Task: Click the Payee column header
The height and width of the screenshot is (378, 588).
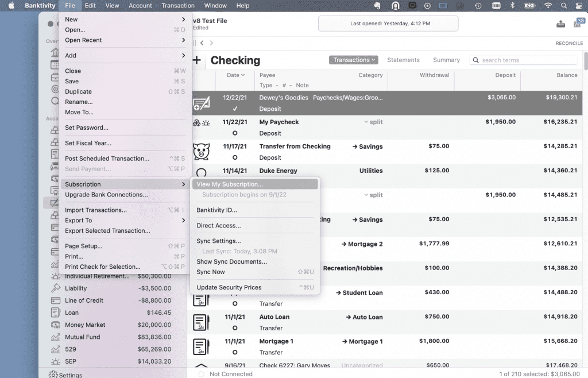Action: click(x=267, y=75)
